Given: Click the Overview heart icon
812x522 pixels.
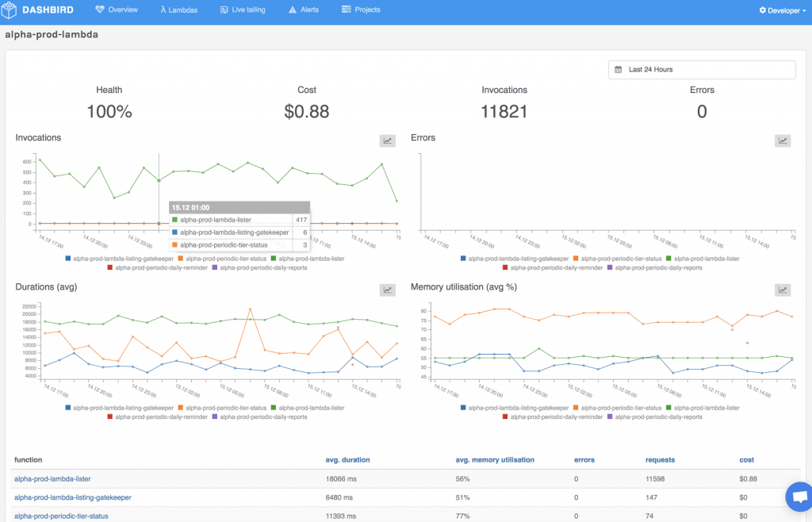Looking at the screenshot, I should click(x=100, y=10).
